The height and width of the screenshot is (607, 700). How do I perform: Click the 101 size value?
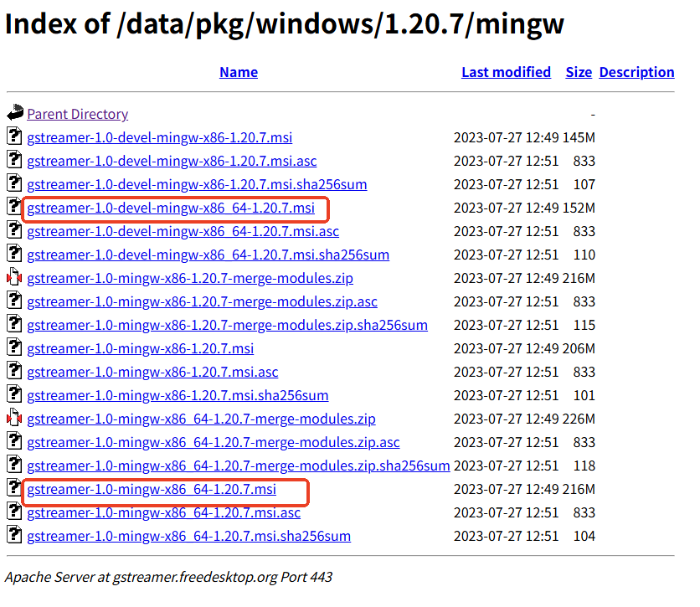pyautogui.click(x=584, y=395)
